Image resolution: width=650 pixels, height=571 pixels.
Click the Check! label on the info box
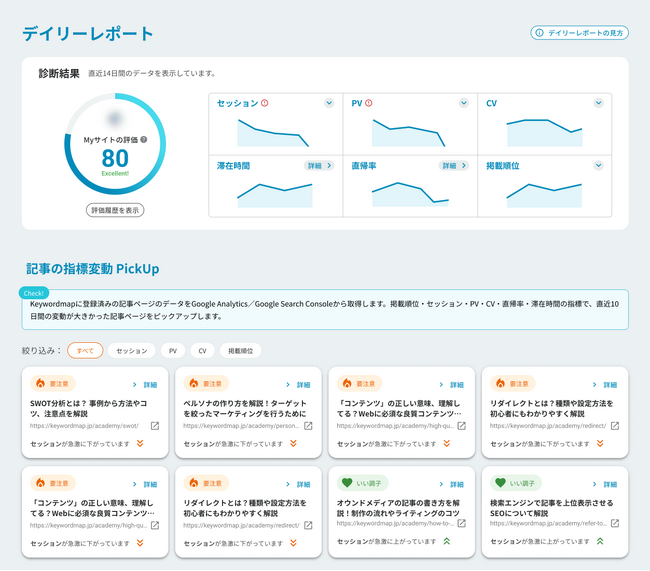34,293
